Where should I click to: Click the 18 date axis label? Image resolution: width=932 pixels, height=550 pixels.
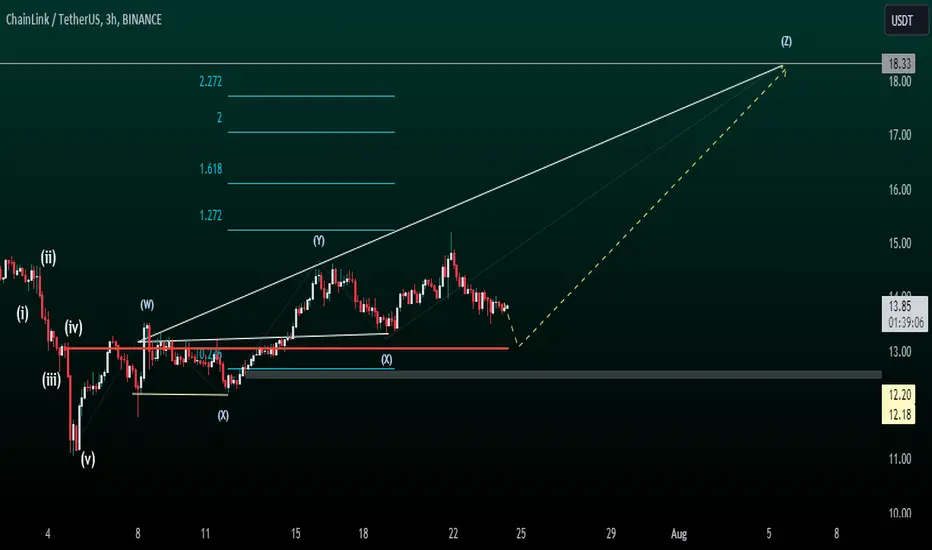[363, 534]
